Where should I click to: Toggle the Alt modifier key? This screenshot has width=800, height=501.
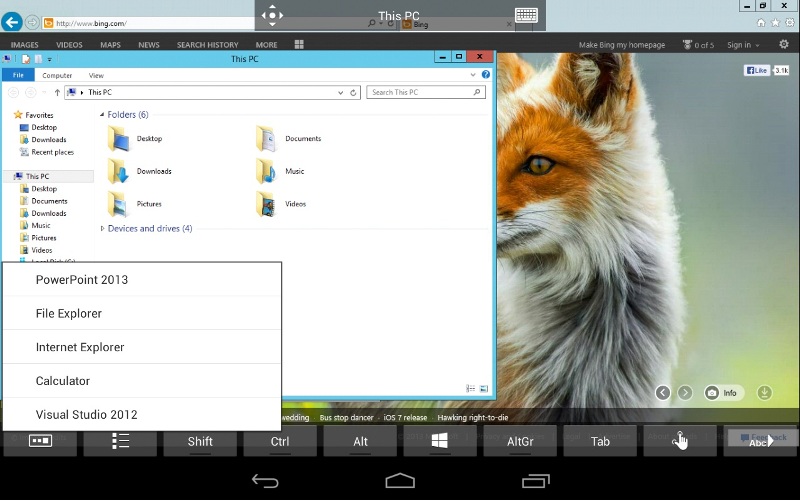[360, 441]
